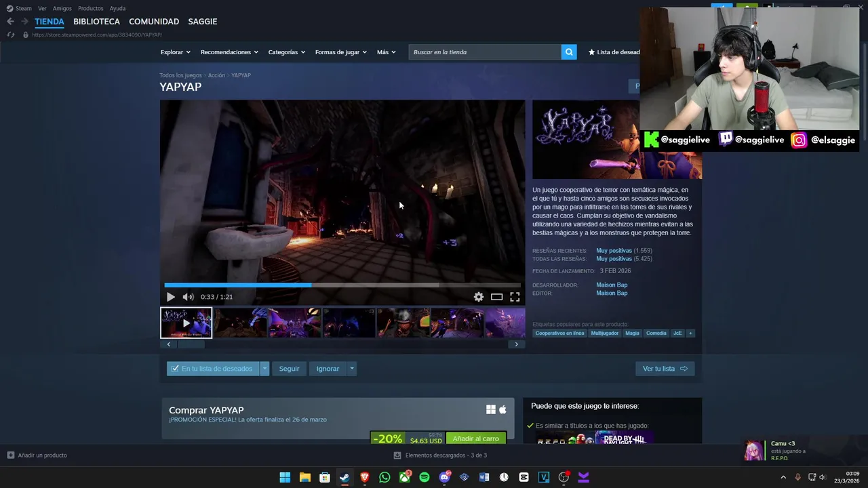Image resolution: width=868 pixels, height=488 pixels.
Task: Focus the 'Buscar en la tienda' field
Action: pos(485,52)
